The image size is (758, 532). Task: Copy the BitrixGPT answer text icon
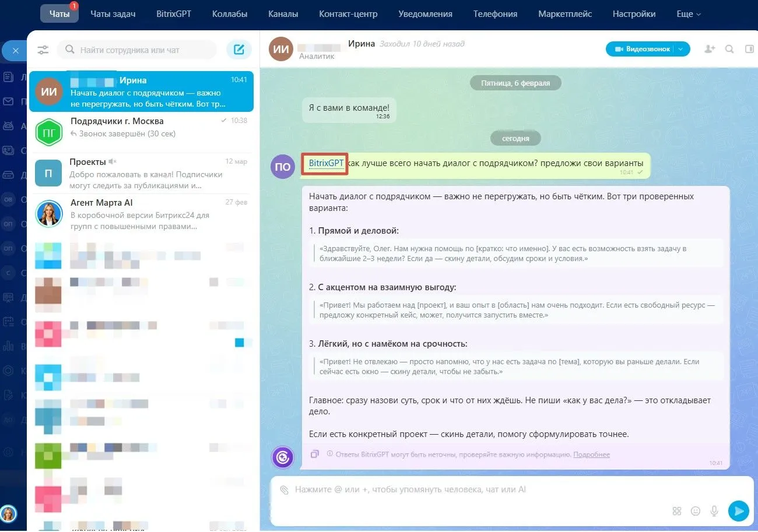[x=315, y=454]
